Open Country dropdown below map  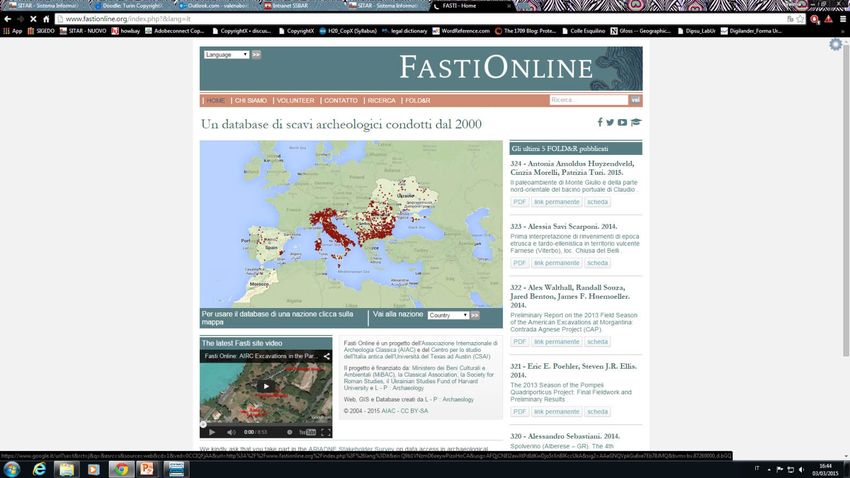(448, 315)
